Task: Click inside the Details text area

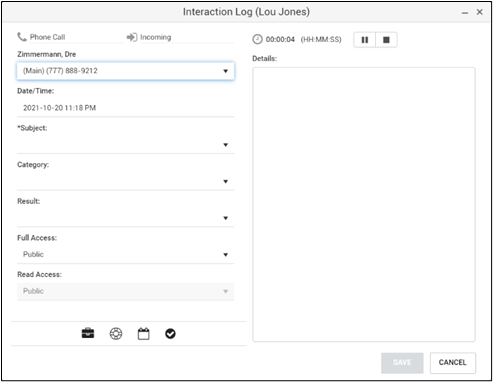Action: 364,205
